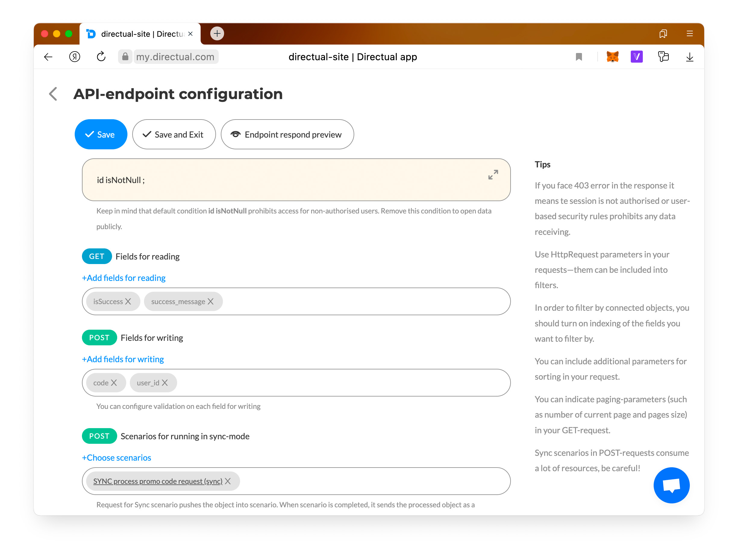Expand the filter editor with the arrows icon
Image resolution: width=738 pixels, height=560 pixels.
[493, 174]
